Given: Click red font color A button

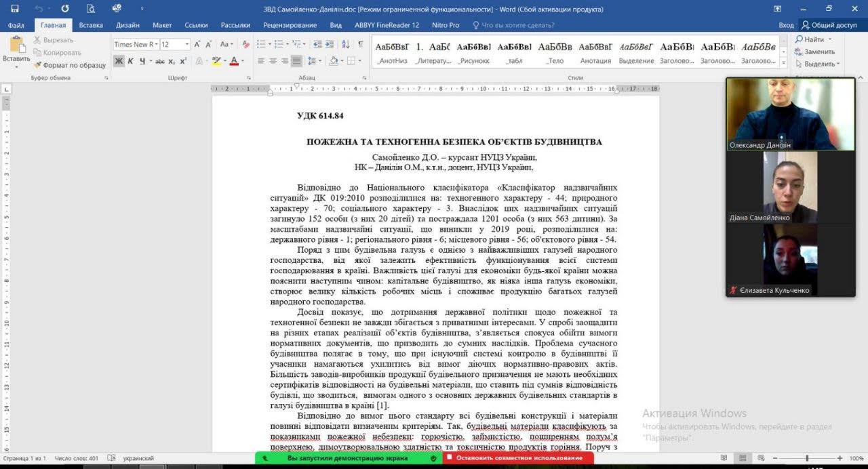Looking at the screenshot, I should pyautogui.click(x=234, y=61).
